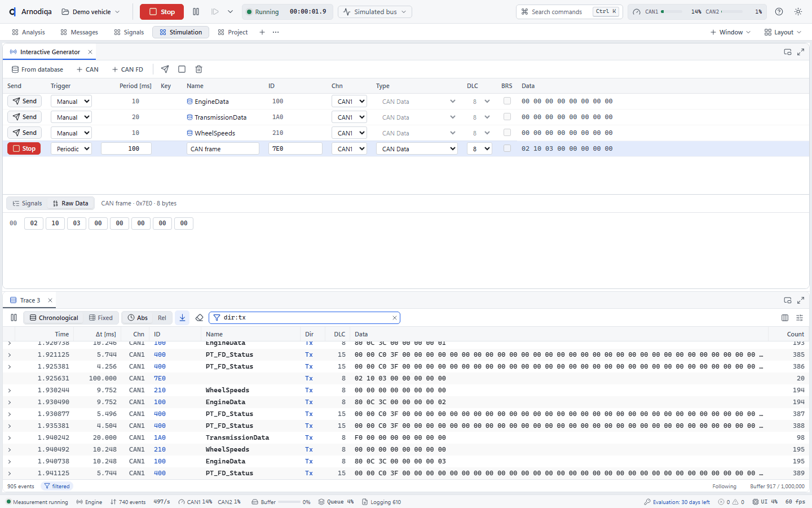Image resolution: width=812 pixels, height=508 pixels.
Task: Open the Project tab
Action: point(233,32)
